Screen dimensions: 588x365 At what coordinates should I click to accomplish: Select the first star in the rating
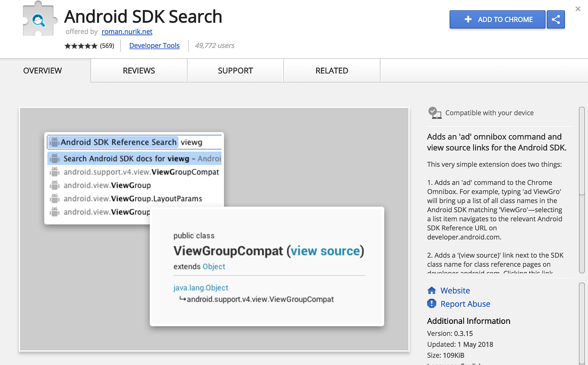tap(67, 45)
